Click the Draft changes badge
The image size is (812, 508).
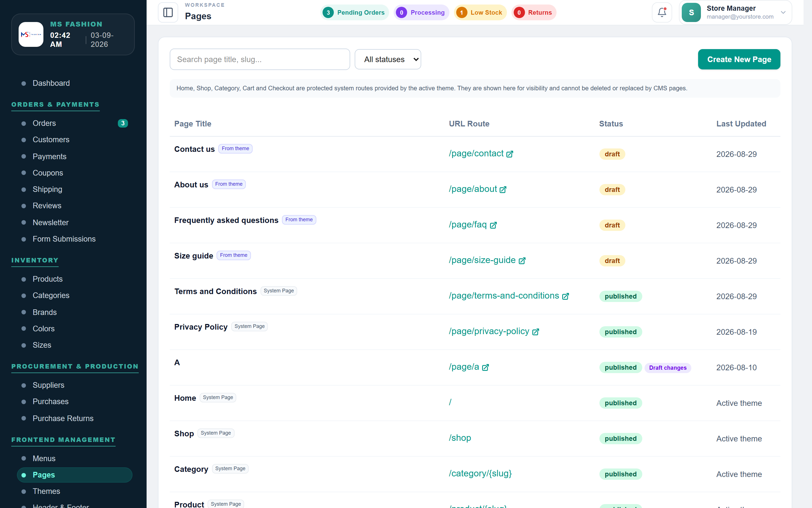pos(668,368)
